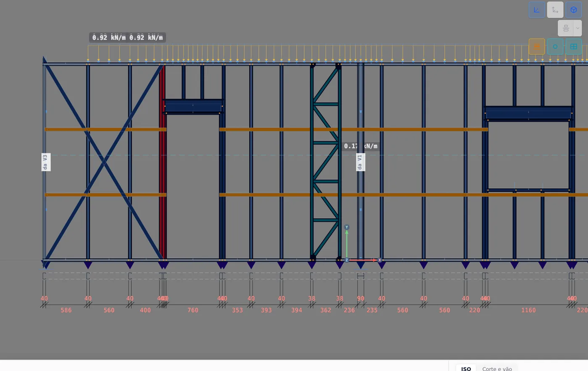Click the 'da V1' wall label

[360, 162]
